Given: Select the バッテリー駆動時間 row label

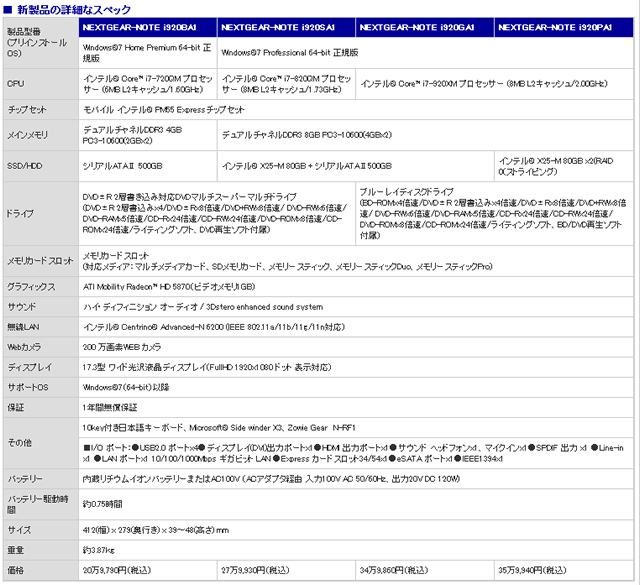Looking at the screenshot, I should [x=41, y=504].
